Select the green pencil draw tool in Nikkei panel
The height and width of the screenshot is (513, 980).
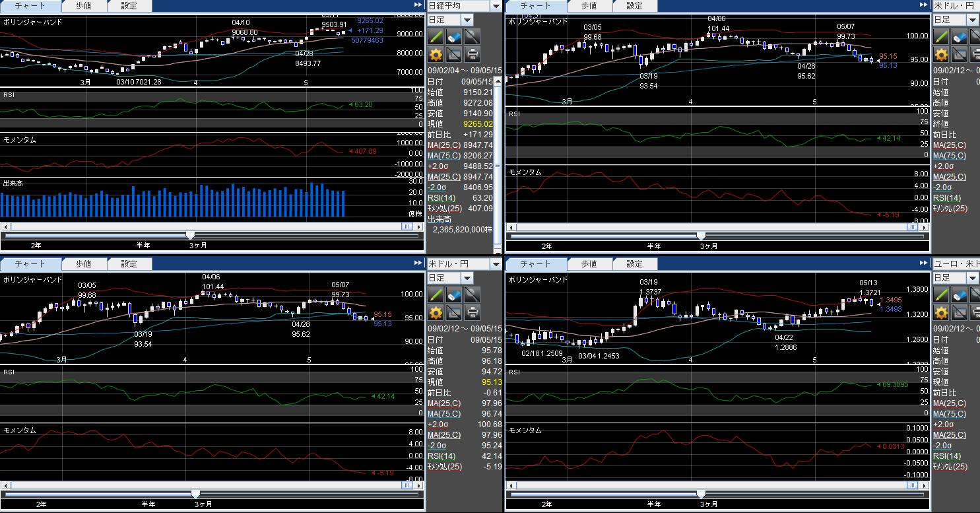(436, 37)
